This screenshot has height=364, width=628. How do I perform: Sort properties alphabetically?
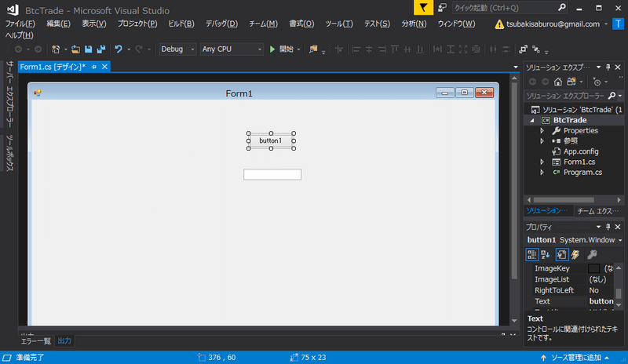pyautogui.click(x=545, y=255)
